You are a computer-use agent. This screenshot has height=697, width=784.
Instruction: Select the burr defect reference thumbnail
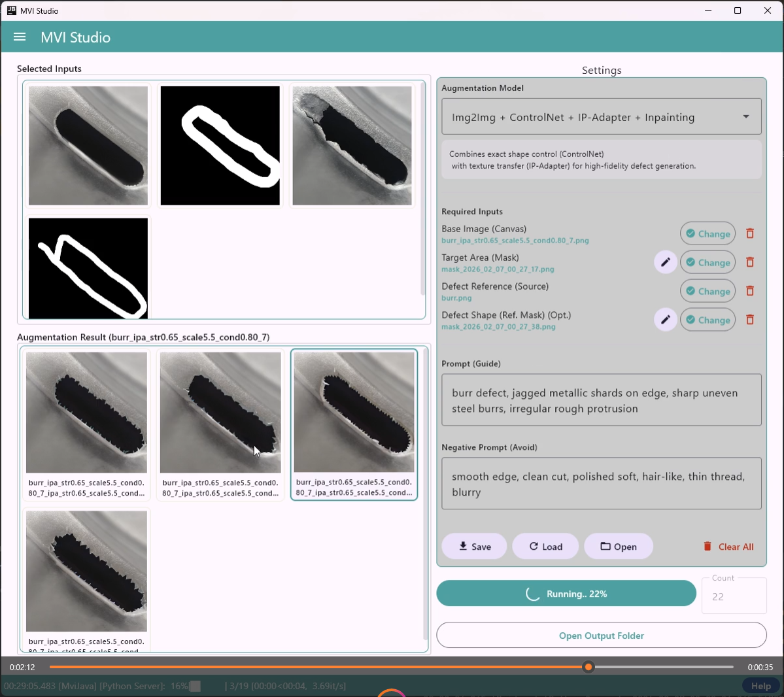352,146
